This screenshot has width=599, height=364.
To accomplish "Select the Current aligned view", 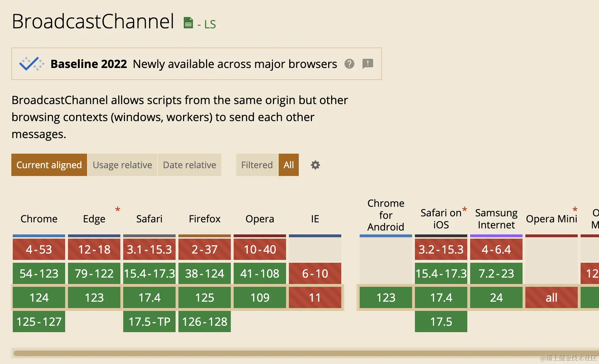I will pos(49,165).
